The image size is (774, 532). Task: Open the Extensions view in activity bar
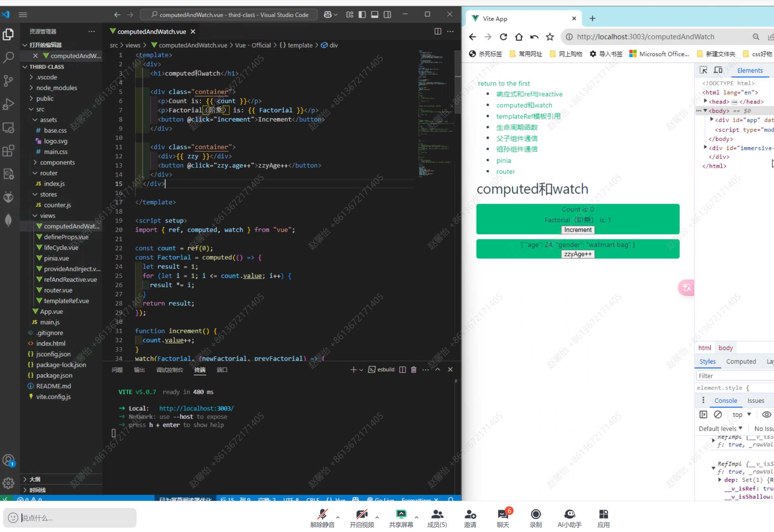coord(8,151)
